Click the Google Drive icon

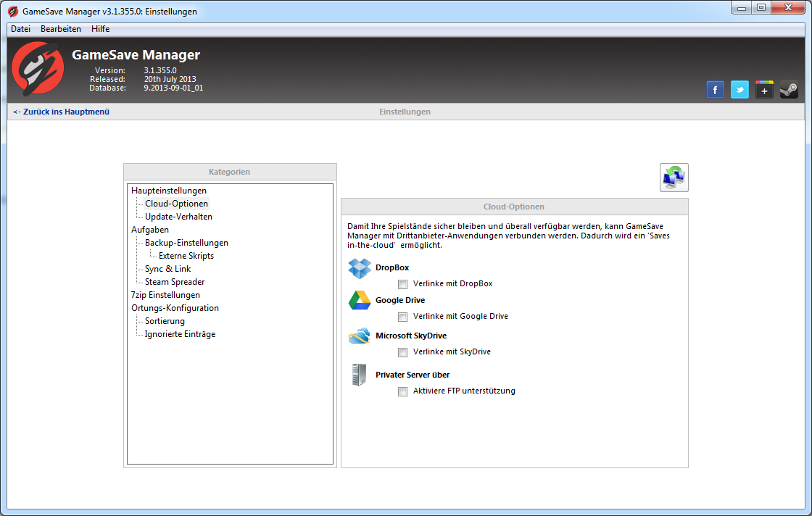(x=360, y=301)
